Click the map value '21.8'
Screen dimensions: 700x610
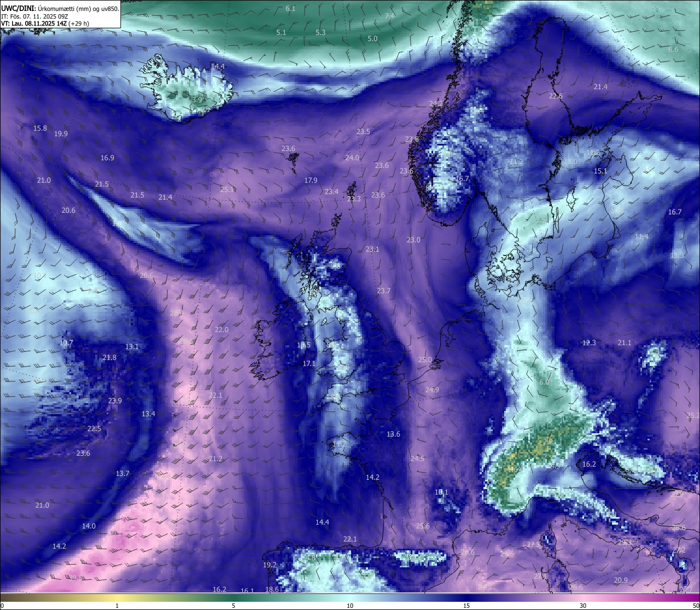point(109,357)
